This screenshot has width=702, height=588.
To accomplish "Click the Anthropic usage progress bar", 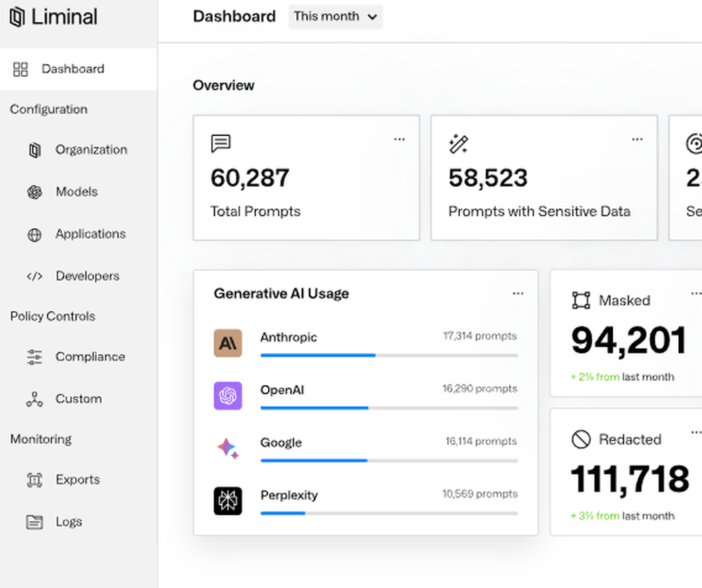I will pos(389,355).
